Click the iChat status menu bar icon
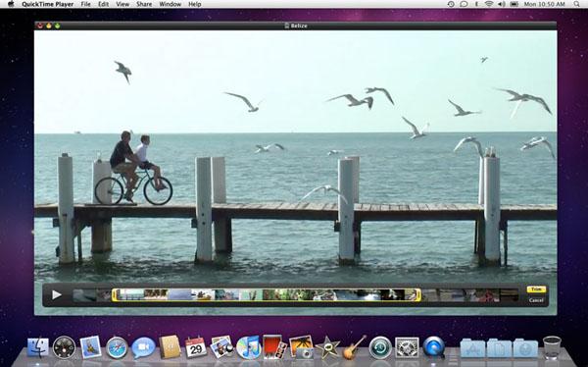The height and width of the screenshot is (367, 588). [x=464, y=4]
